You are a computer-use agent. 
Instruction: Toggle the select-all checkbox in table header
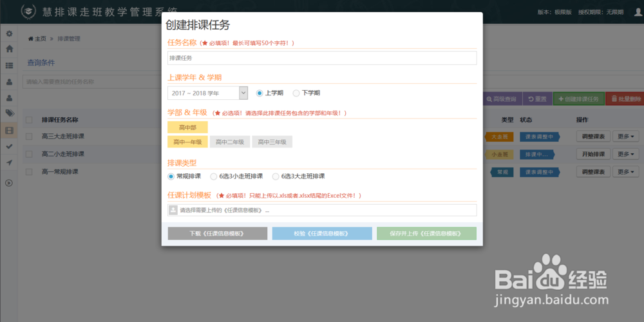point(29,120)
